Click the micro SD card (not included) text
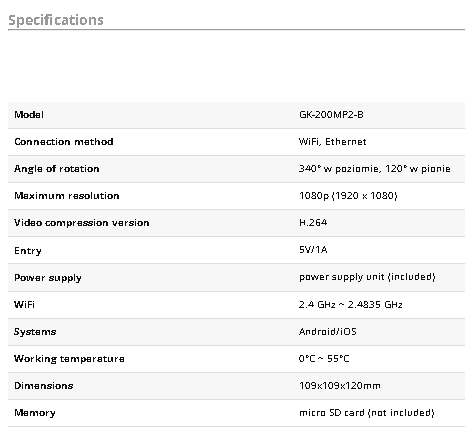The width and height of the screenshot is (465, 435). pyautogui.click(x=367, y=413)
